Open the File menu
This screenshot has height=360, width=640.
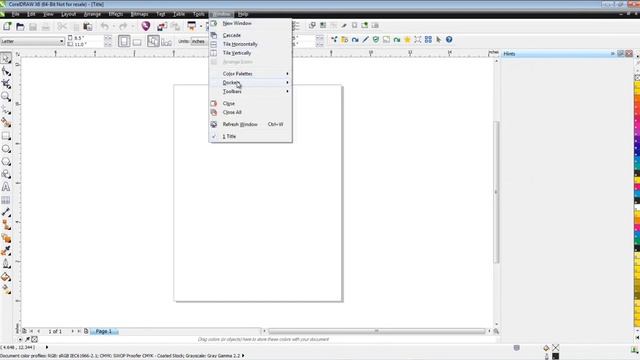[16, 14]
